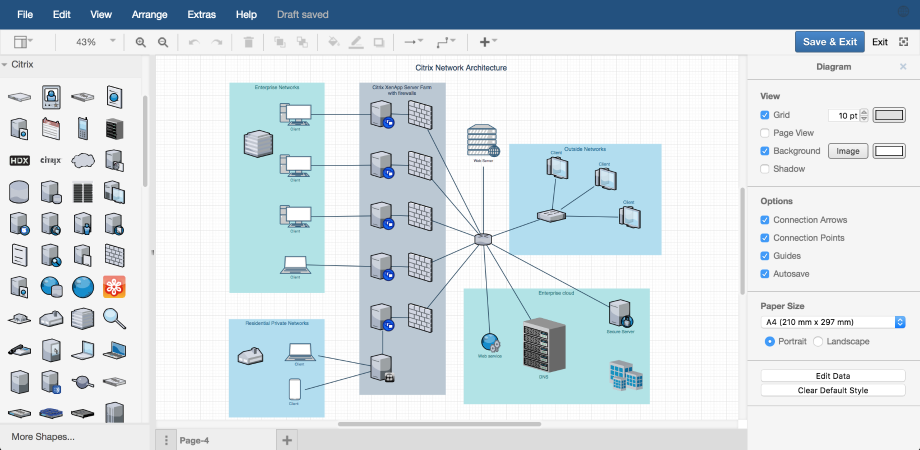
Task: Pick the HDX shape from Citrix library
Action: pos(20,160)
